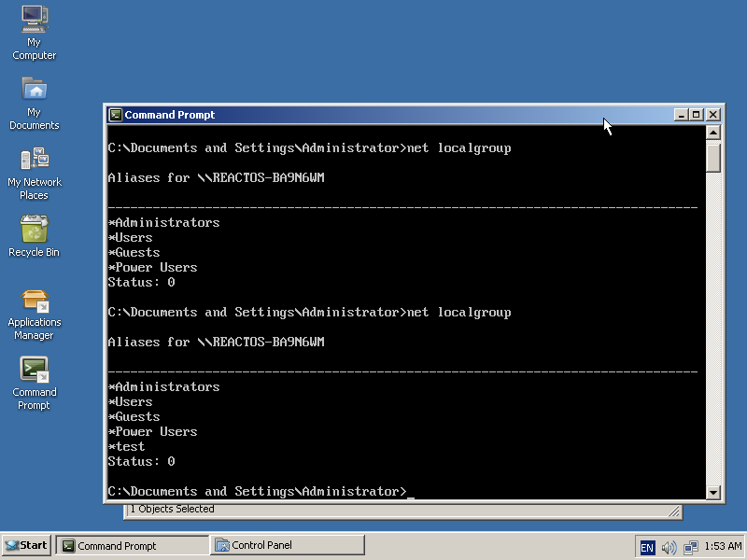Screen dimensions: 747x560
Task: Open Command Prompt desktop shortcut
Action: click(35, 371)
